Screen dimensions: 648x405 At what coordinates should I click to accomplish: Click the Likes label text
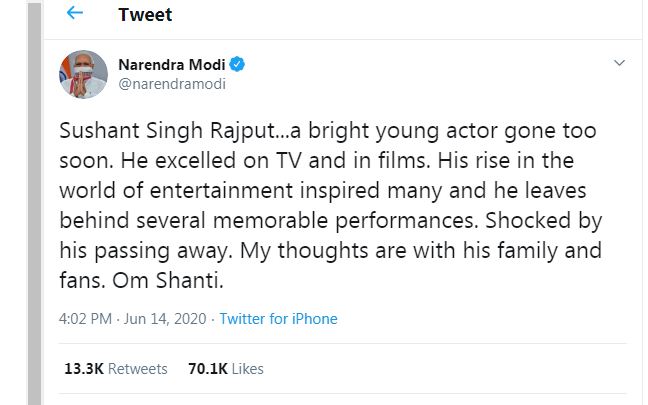tap(247, 369)
